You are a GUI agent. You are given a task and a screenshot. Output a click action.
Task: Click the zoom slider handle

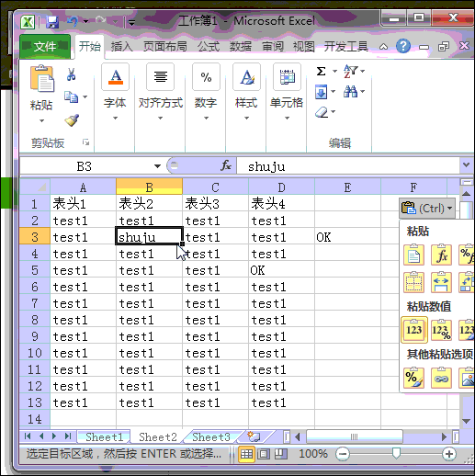pos(396,454)
